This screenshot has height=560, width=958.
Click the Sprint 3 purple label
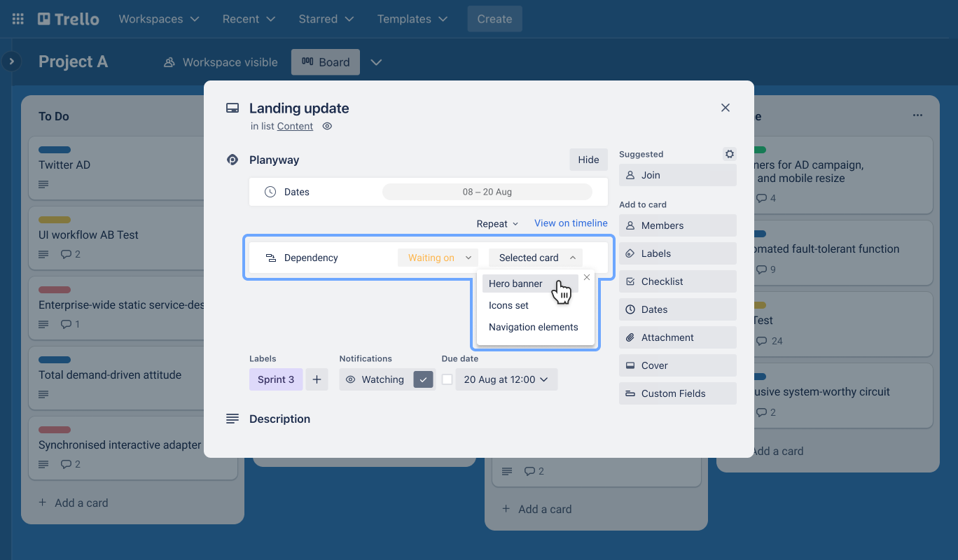coord(276,379)
